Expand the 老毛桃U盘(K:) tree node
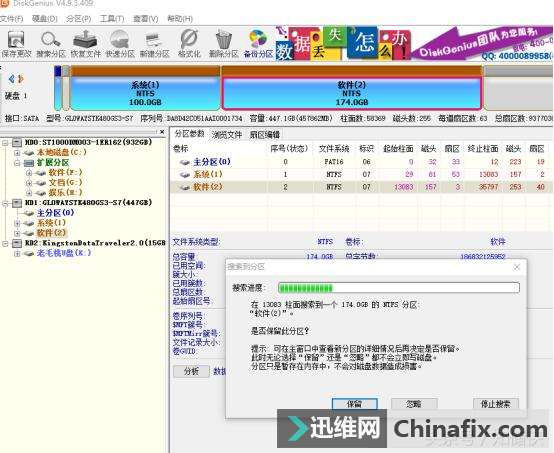554x453 pixels. click(x=17, y=253)
